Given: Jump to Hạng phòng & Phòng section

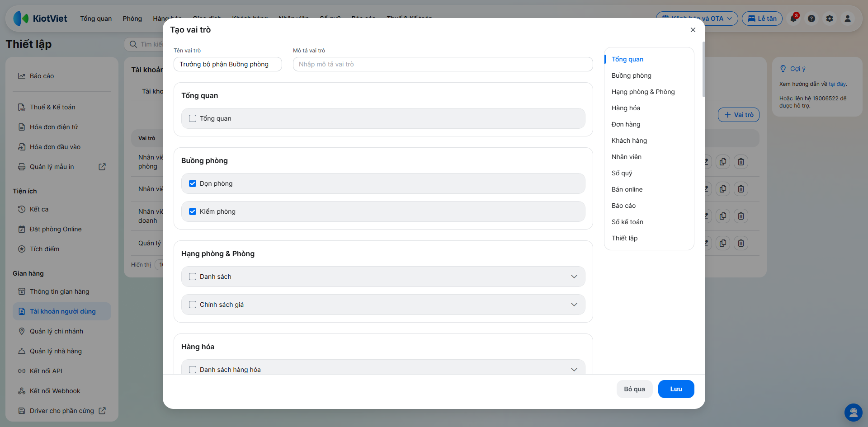Looking at the screenshot, I should coord(643,92).
